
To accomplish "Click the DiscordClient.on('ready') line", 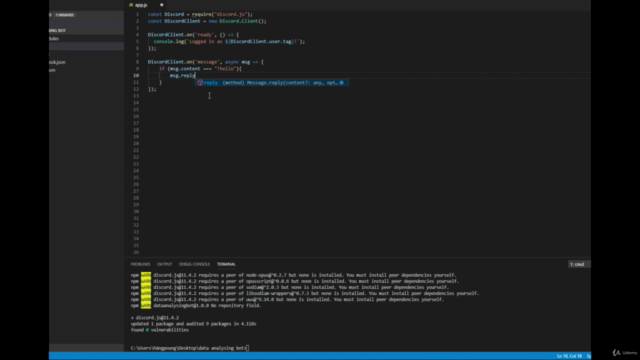I will pos(193,35).
